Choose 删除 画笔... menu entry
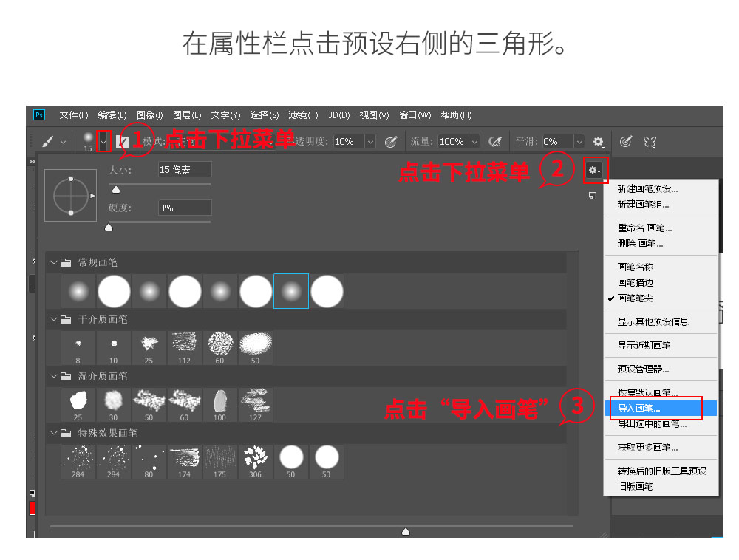 click(660, 244)
